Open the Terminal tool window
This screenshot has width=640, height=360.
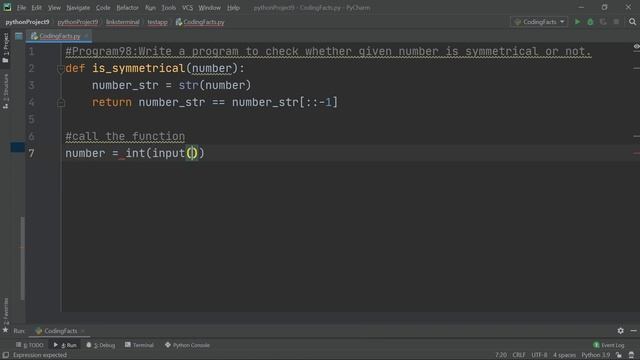[139, 345]
